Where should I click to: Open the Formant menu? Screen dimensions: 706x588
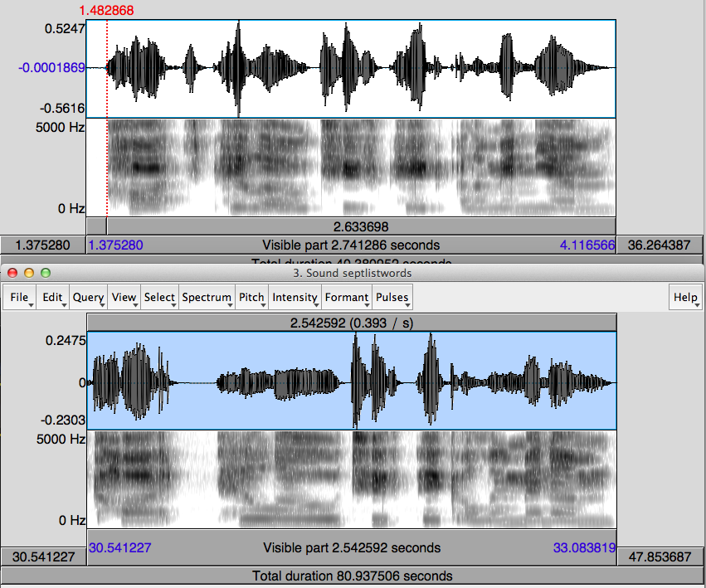click(347, 297)
